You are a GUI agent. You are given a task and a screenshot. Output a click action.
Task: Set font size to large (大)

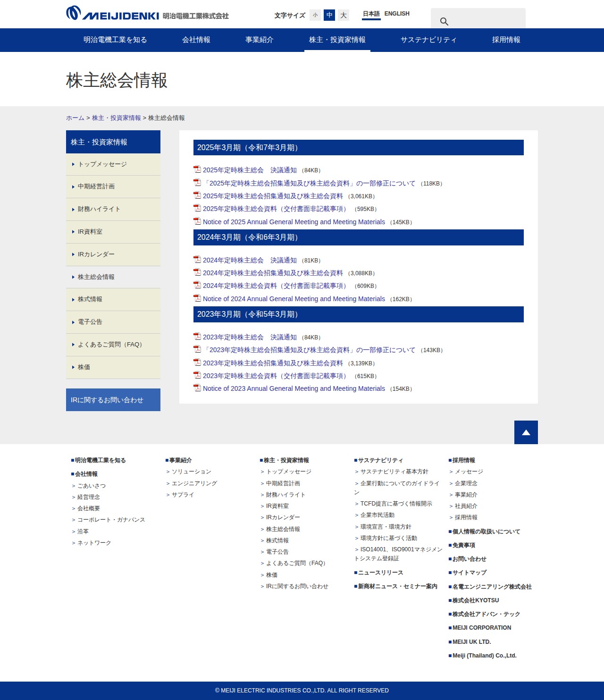tap(344, 15)
